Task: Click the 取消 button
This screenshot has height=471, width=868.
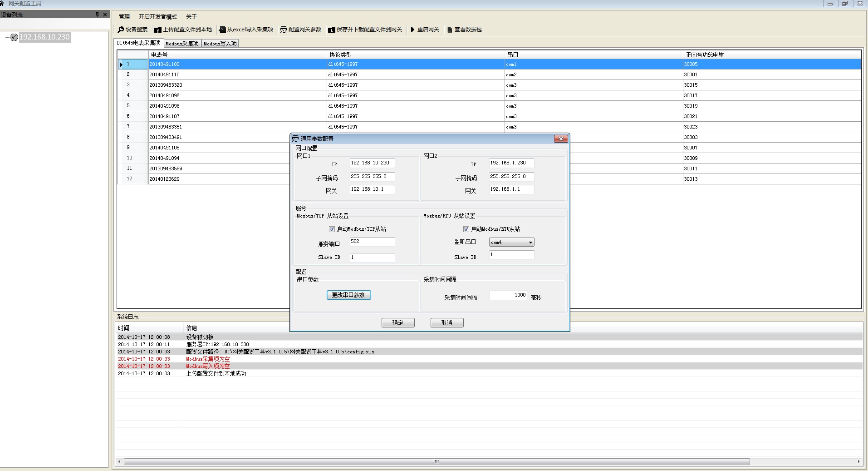Action: pos(447,323)
